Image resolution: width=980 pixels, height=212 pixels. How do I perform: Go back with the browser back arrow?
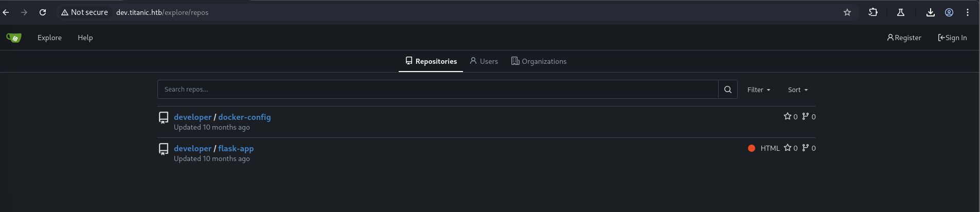pyautogui.click(x=6, y=12)
